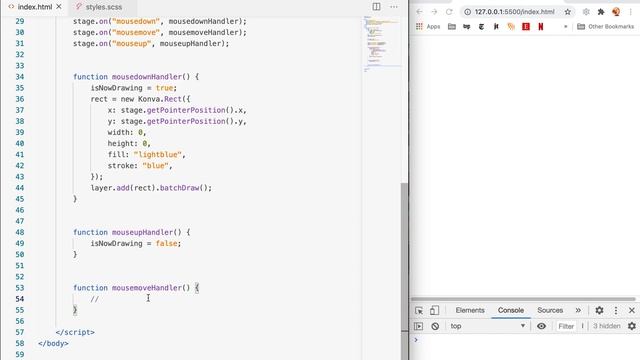Image resolution: width=640 pixels, height=360 pixels.
Task: Close the index.html tab
Action: coord(59,7)
